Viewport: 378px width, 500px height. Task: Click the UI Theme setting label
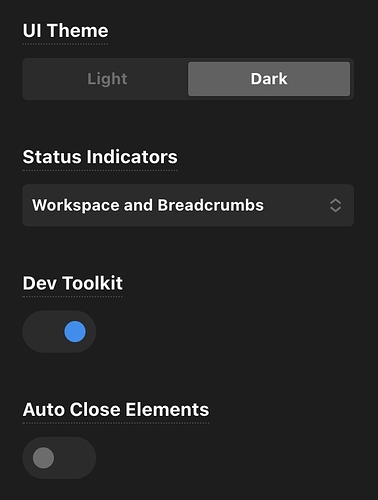65,31
